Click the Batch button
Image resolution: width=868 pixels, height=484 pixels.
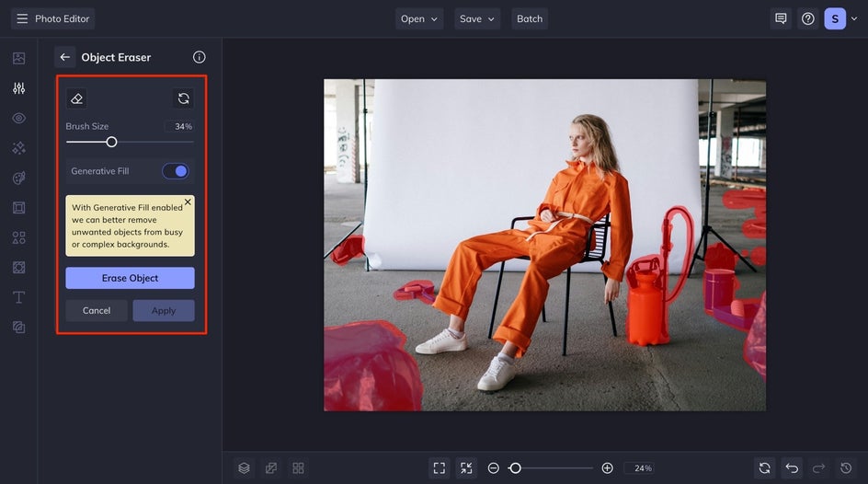pyautogui.click(x=530, y=18)
